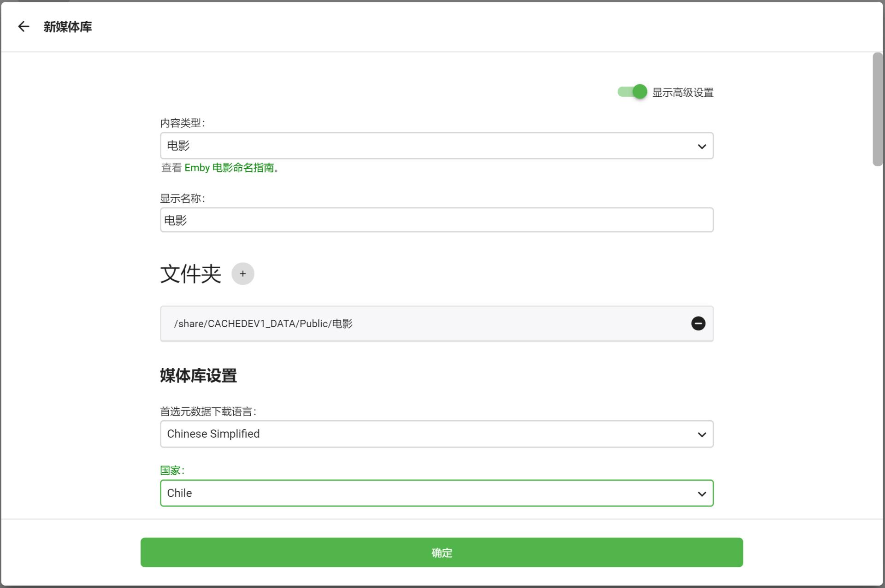Viewport: 885px width, 588px height.
Task: Navigate back with the arrow icon
Action: tap(24, 26)
